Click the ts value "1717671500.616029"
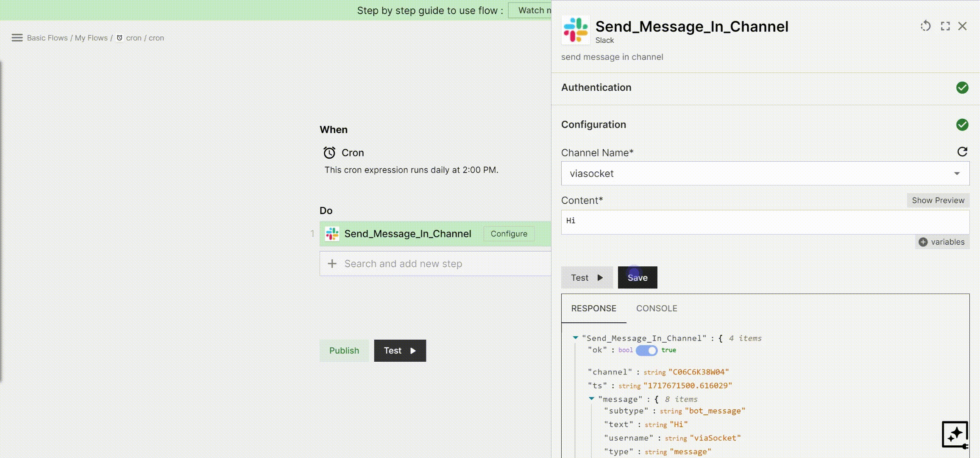Viewport: 980px width, 458px height. (x=688, y=385)
